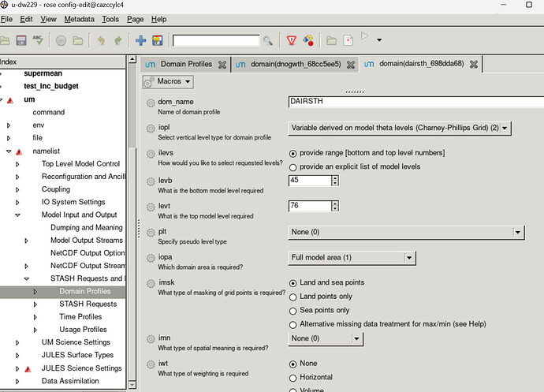Open the plt pseudo level type dropdown
The height and width of the screenshot is (392, 544).
tap(406, 233)
